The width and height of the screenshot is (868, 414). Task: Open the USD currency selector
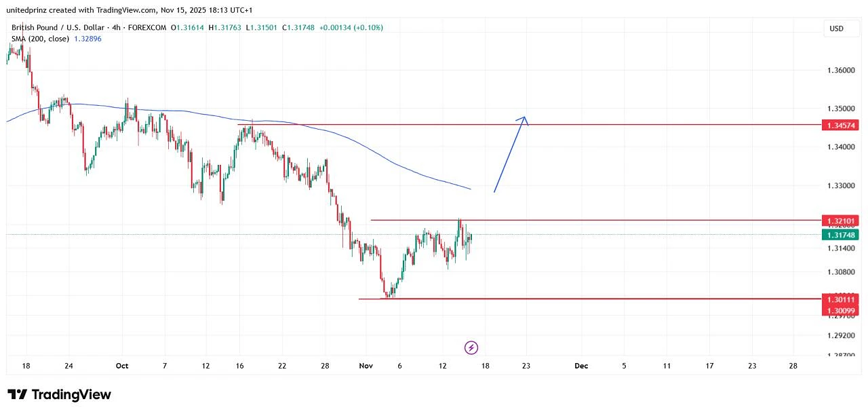836,29
